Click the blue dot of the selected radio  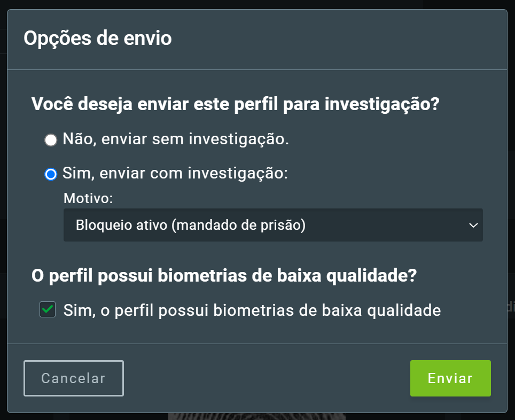tap(51, 174)
